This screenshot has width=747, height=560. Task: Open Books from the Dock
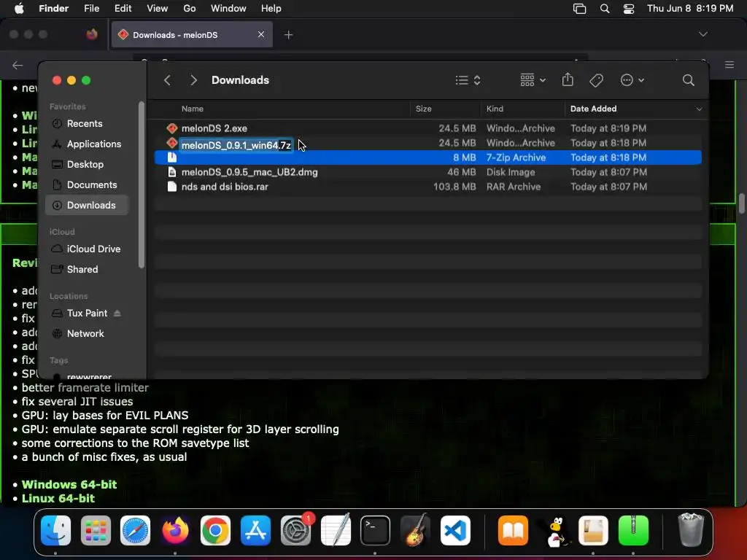pyautogui.click(x=513, y=530)
